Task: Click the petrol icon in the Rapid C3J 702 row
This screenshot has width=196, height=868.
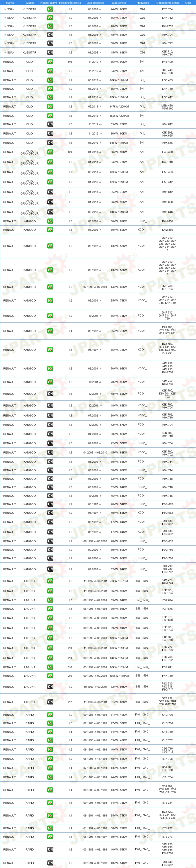Action: tap(50, 790)
